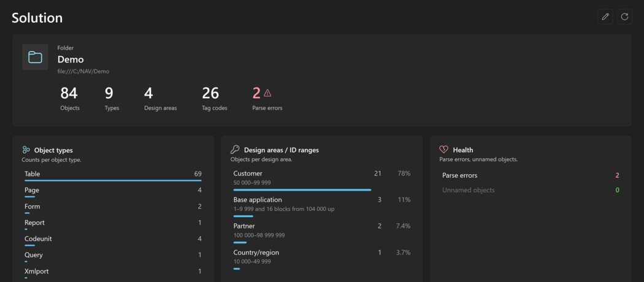Screen dimensions: 644x282
Task: Click the Design areas / ID ranges heading
Action: click(x=282, y=150)
